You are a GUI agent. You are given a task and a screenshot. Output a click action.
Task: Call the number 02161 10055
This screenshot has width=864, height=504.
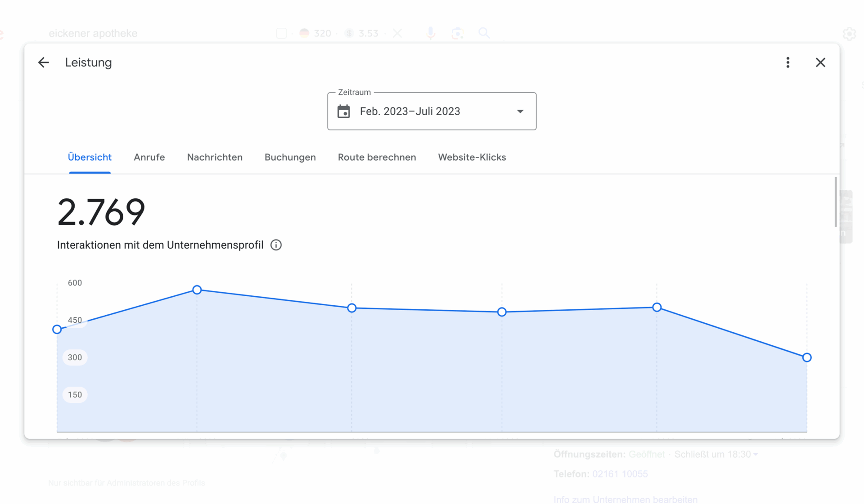(x=620, y=474)
